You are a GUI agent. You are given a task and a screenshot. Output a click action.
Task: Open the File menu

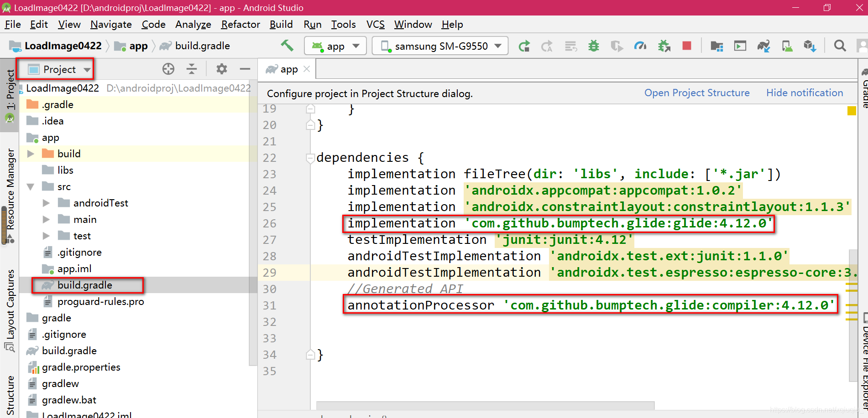tap(13, 24)
